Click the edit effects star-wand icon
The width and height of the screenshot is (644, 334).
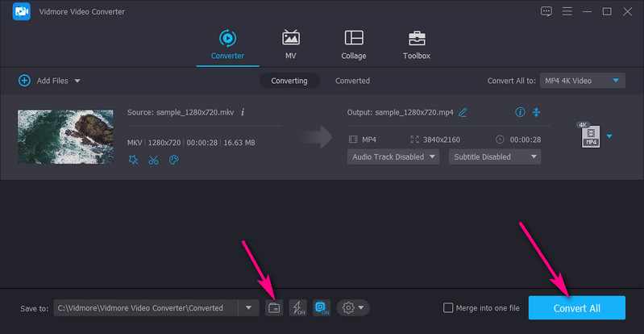click(134, 160)
